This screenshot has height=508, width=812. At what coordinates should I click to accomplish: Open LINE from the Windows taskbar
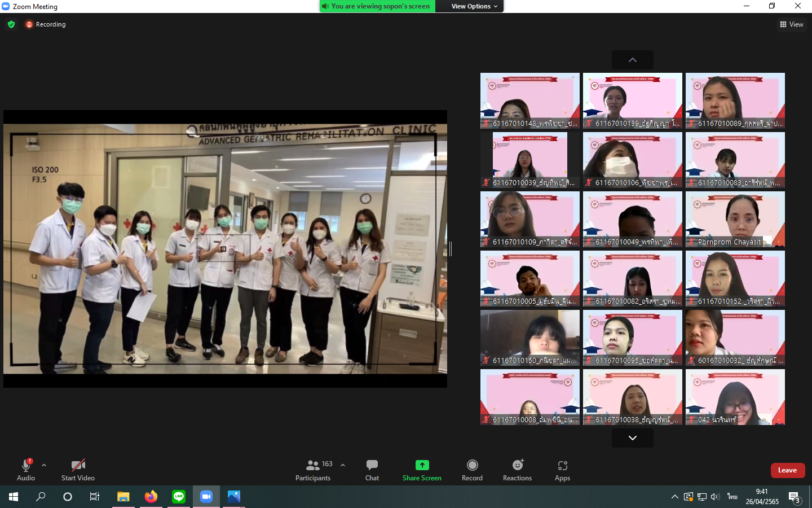click(179, 497)
